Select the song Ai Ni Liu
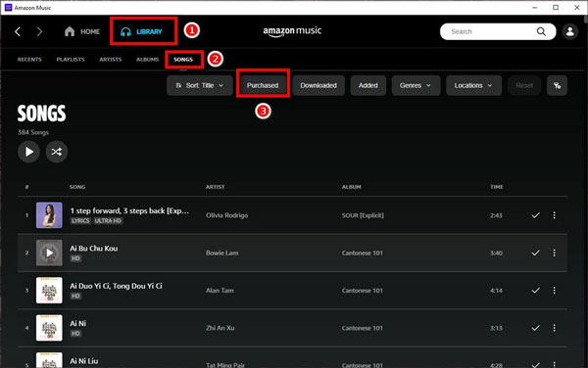This screenshot has height=368, width=588. coord(84,361)
